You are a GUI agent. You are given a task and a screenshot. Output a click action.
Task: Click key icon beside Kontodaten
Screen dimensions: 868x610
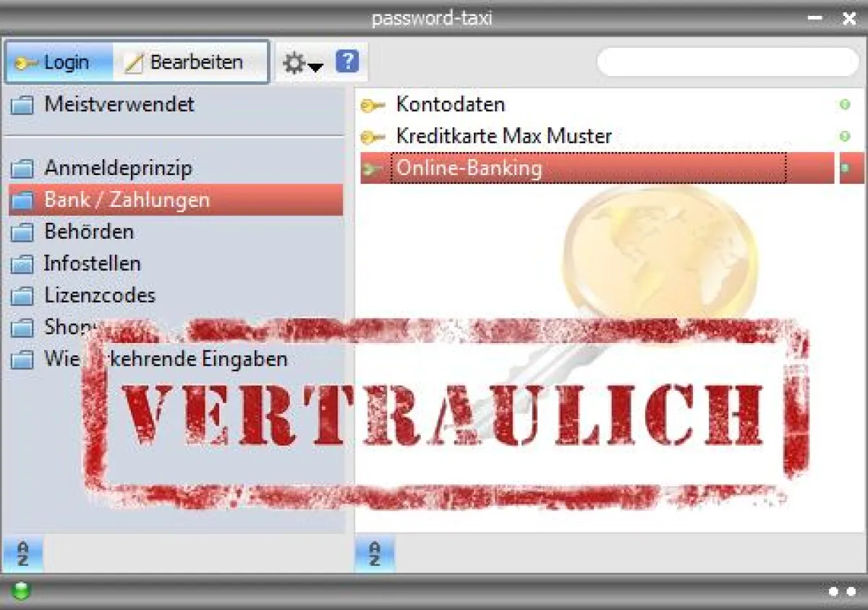point(373,106)
